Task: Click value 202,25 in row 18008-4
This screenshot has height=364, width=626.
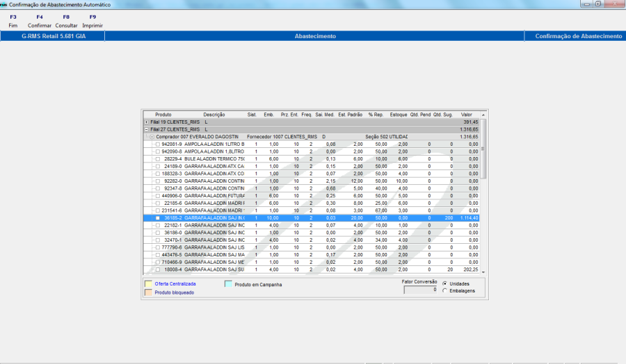Action: click(471, 270)
